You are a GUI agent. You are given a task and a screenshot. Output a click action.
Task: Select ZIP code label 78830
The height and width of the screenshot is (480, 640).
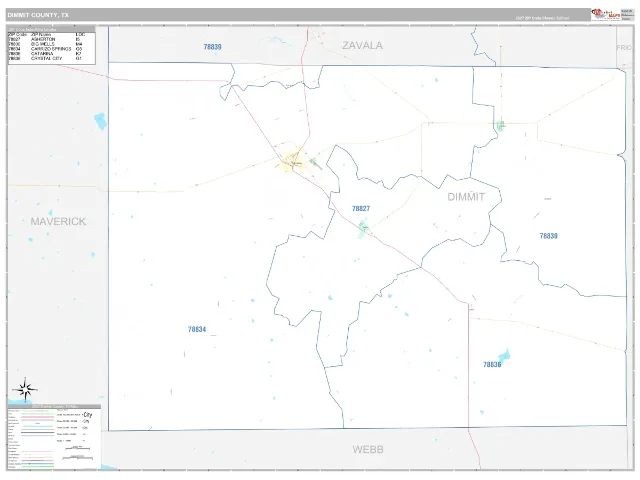click(548, 236)
